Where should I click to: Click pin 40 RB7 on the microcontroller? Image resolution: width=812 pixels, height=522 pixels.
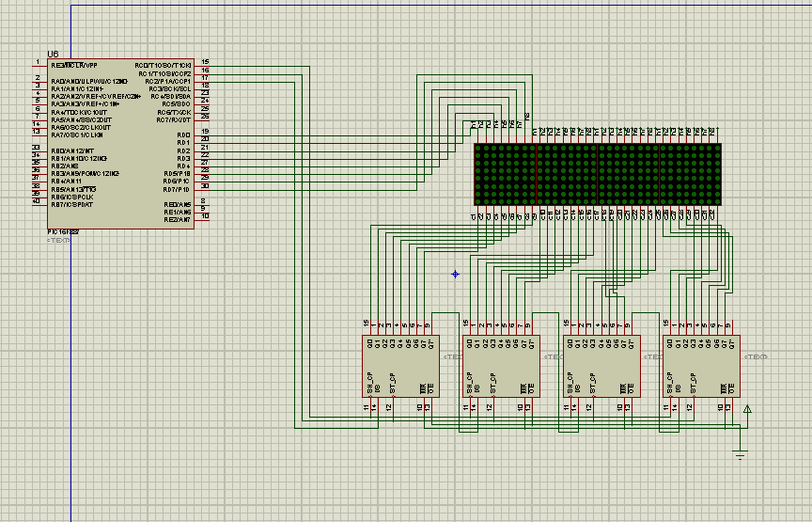40,203
